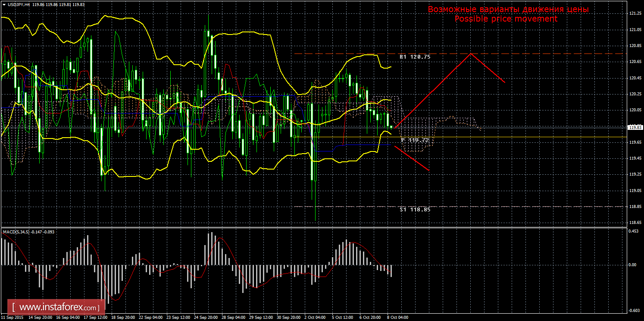Click the 118.65 price axis label
644x321 pixels.
[635, 223]
